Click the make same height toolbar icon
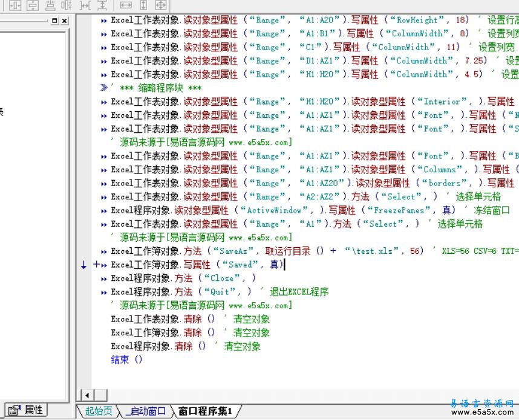 pyautogui.click(x=143, y=5)
